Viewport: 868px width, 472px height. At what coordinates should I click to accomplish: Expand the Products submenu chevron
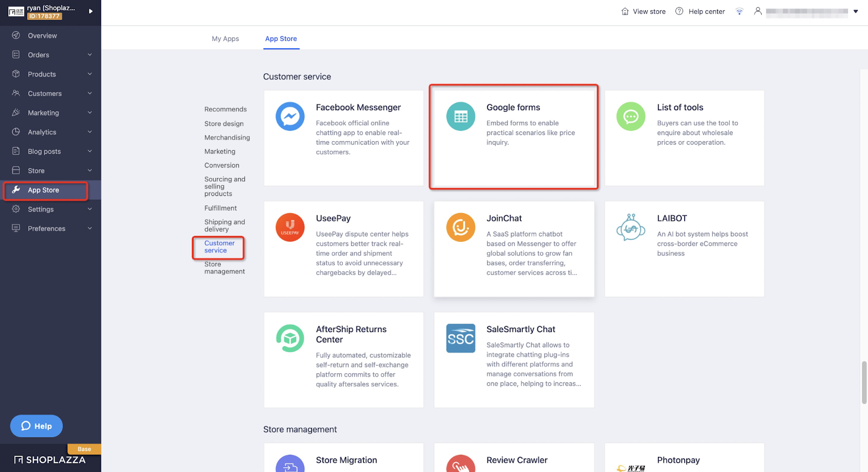click(90, 74)
